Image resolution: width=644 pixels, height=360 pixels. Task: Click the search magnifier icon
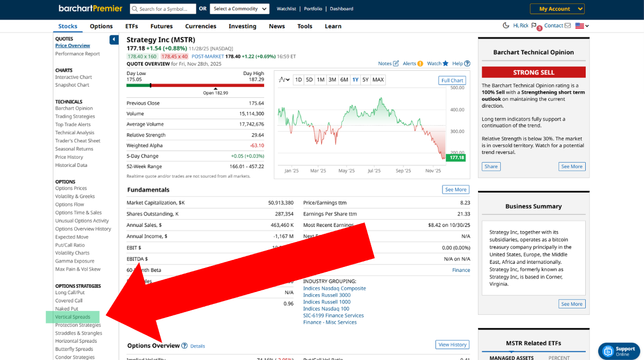tap(134, 9)
